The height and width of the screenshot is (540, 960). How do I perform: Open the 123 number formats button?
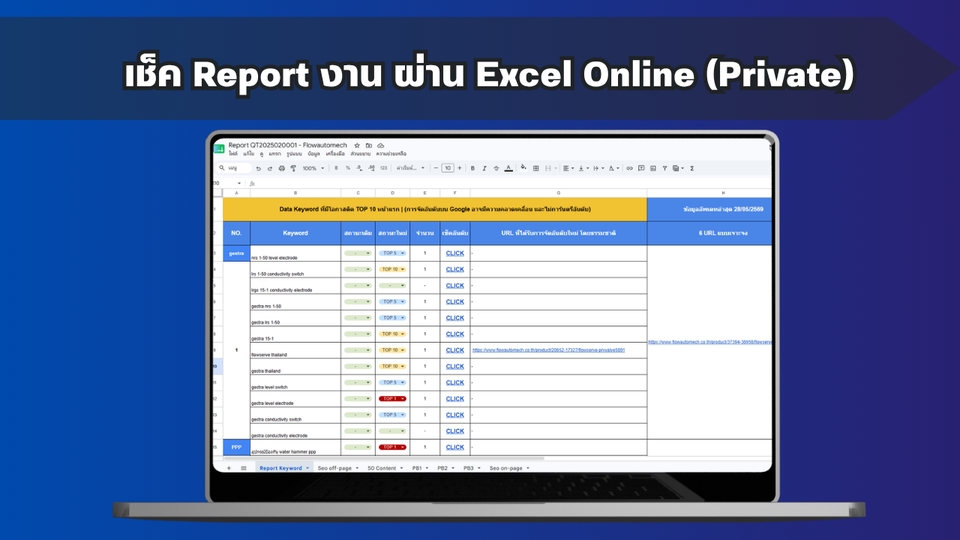point(383,168)
